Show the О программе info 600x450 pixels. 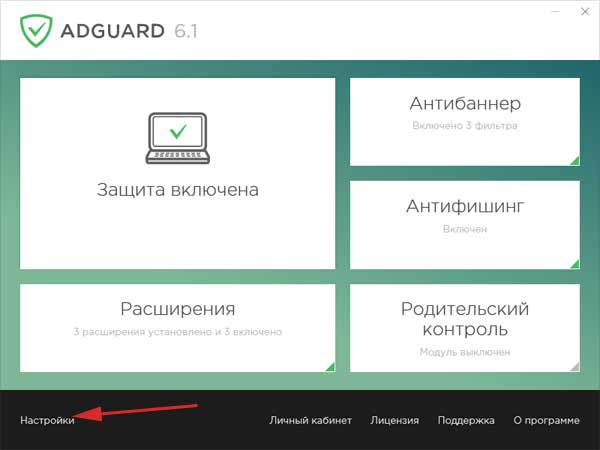pyautogui.click(x=546, y=421)
